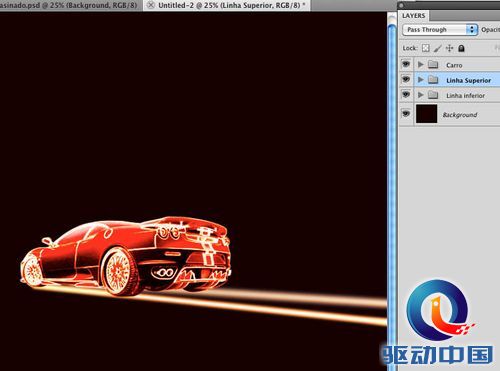Click the Linha Superior folder icon
Screen dimensions: 500x371
433,79
